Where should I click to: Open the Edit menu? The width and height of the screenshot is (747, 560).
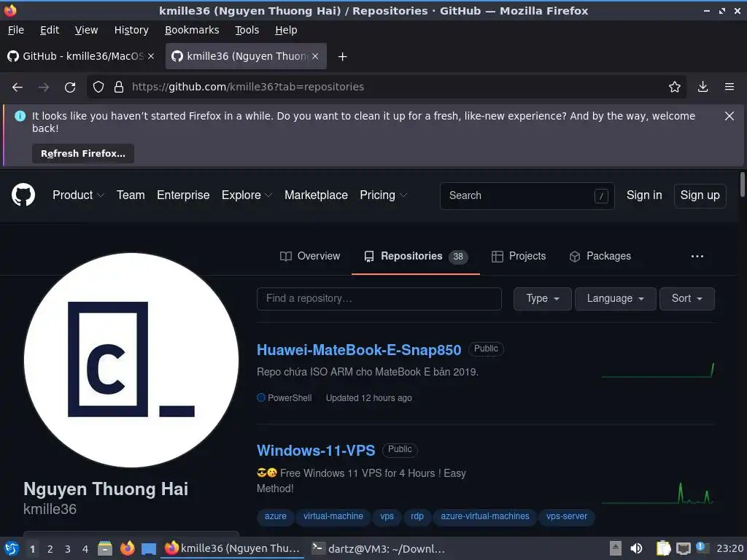[50, 30]
